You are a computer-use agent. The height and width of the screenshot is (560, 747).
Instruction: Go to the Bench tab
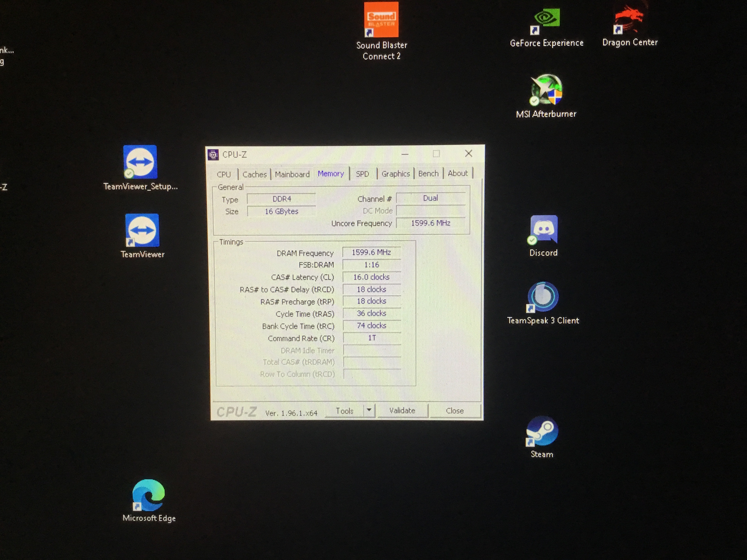428,173
